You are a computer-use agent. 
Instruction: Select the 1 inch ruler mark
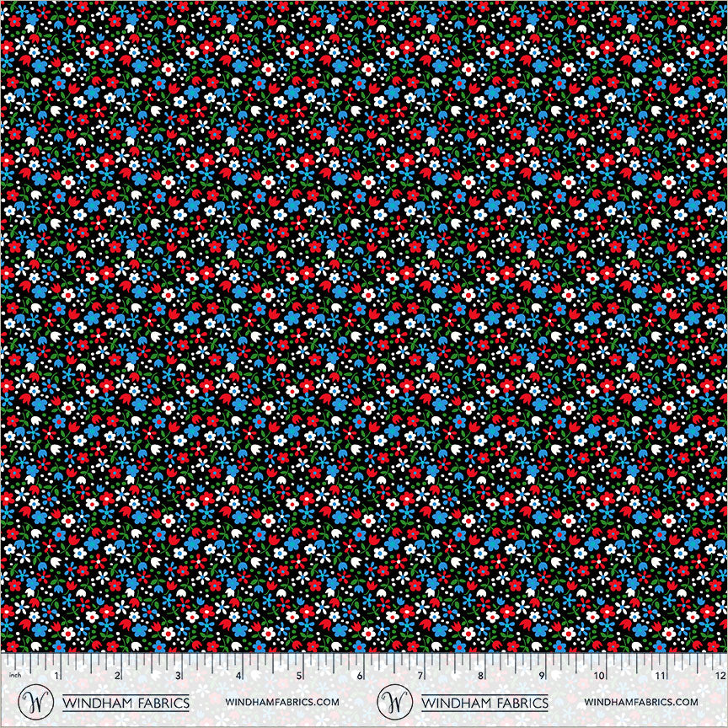point(57,676)
